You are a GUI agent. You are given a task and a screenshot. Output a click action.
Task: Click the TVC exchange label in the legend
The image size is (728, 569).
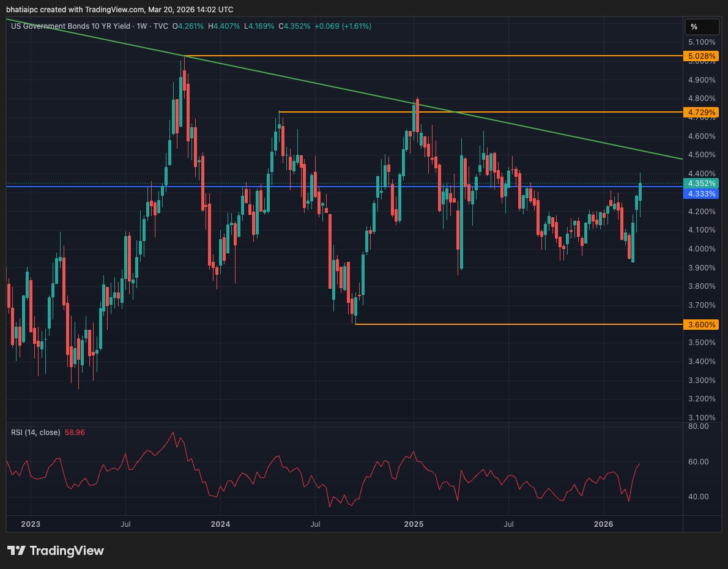click(x=161, y=26)
